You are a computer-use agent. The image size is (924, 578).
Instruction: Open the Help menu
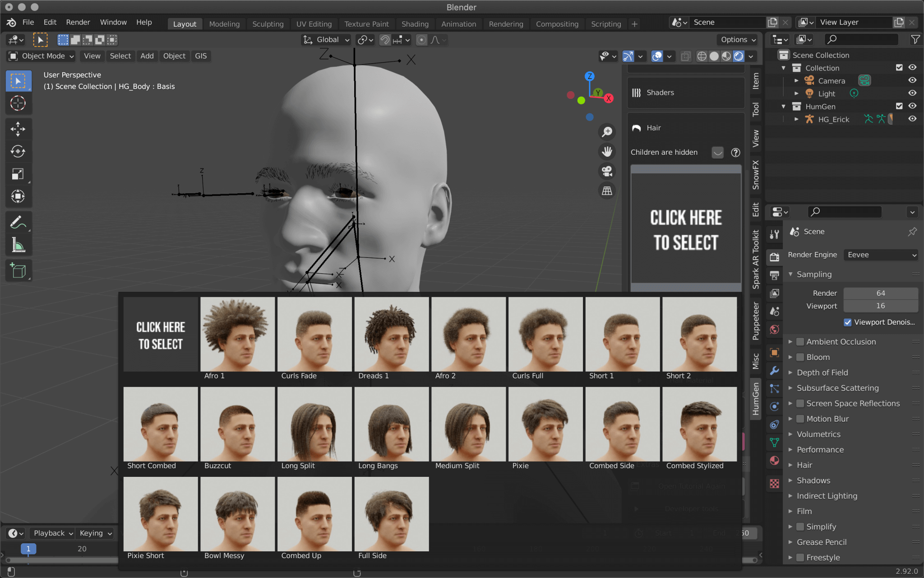(143, 22)
